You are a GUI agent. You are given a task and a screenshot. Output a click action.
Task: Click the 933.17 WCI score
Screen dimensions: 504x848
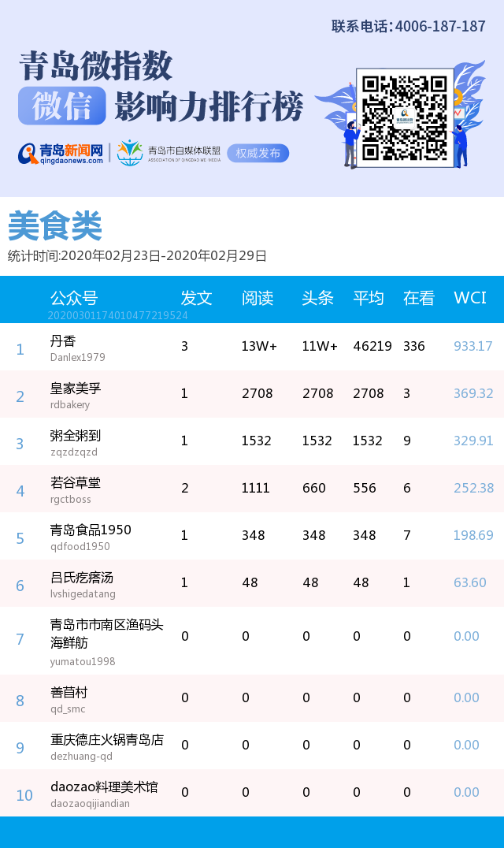tap(472, 346)
